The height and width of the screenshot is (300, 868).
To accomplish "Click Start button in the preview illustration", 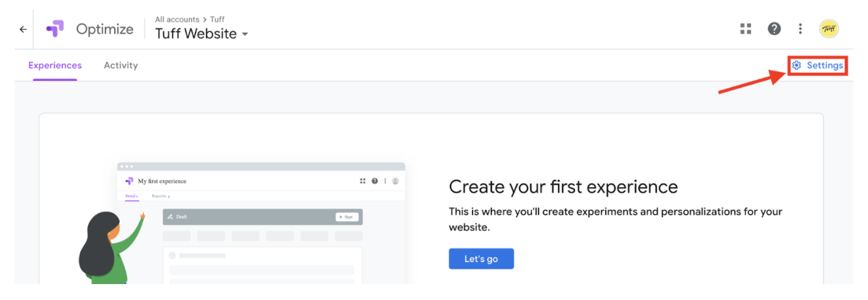I will point(347,217).
